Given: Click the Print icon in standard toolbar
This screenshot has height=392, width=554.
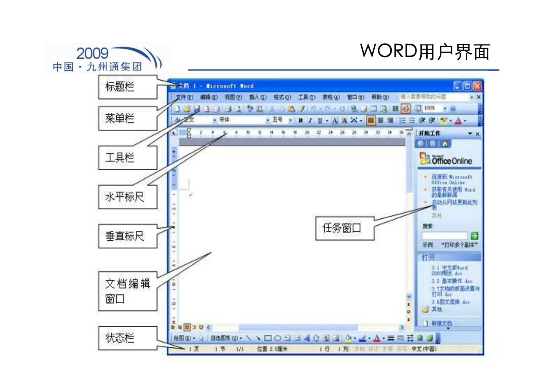Looking at the screenshot, I should 228,109.
